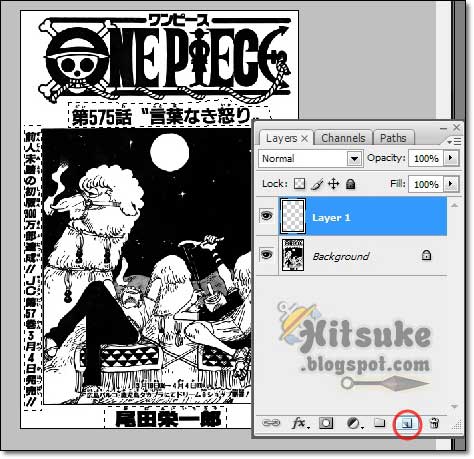This screenshot has width=474, height=459.
Task: Lock image pixels with brush icon
Action: click(317, 184)
